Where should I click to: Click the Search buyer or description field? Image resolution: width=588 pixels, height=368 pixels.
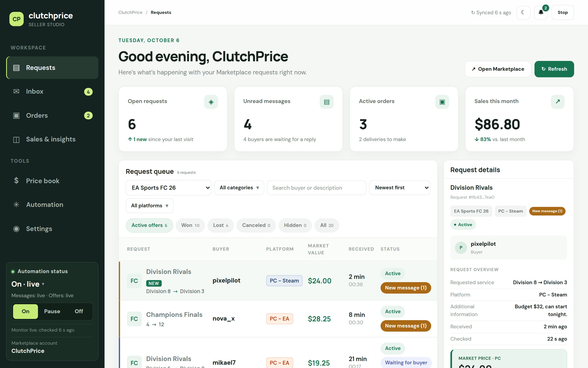point(316,188)
